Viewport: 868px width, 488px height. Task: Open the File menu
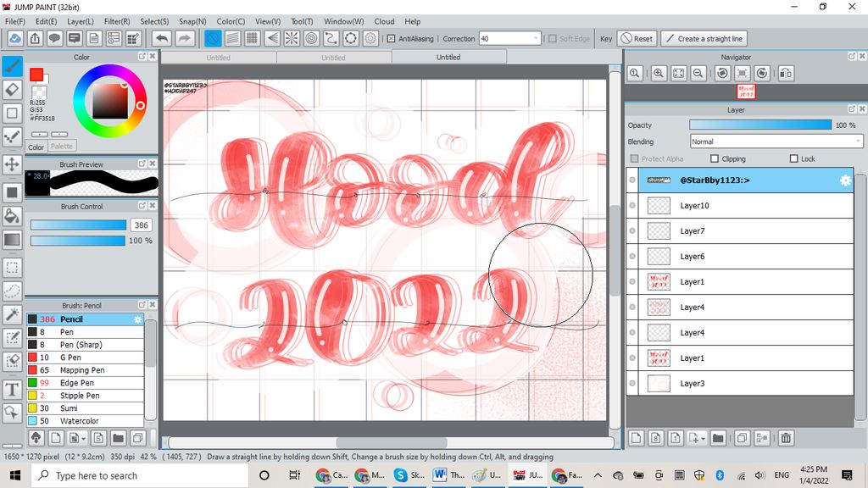click(15, 21)
